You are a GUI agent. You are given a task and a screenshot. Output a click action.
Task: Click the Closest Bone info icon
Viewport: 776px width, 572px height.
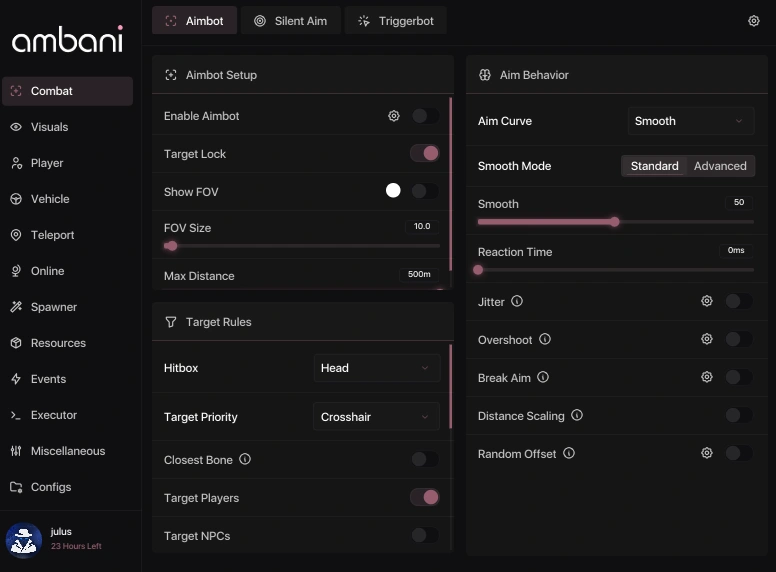click(x=245, y=459)
